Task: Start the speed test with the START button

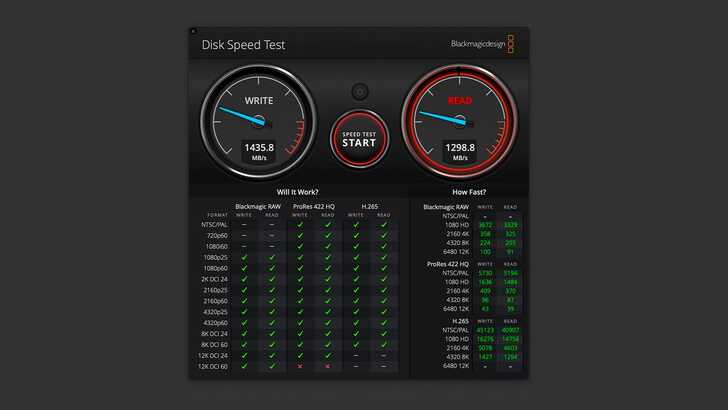Action: click(359, 139)
